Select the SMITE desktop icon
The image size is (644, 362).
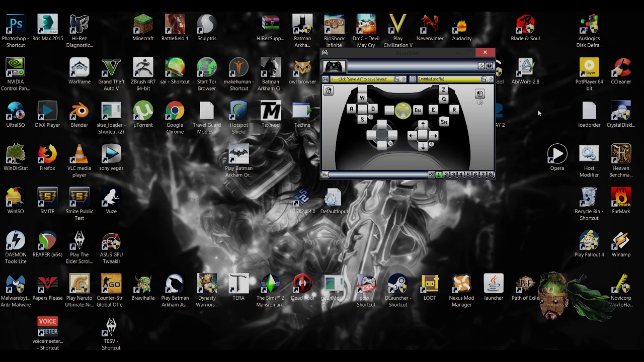(x=47, y=201)
